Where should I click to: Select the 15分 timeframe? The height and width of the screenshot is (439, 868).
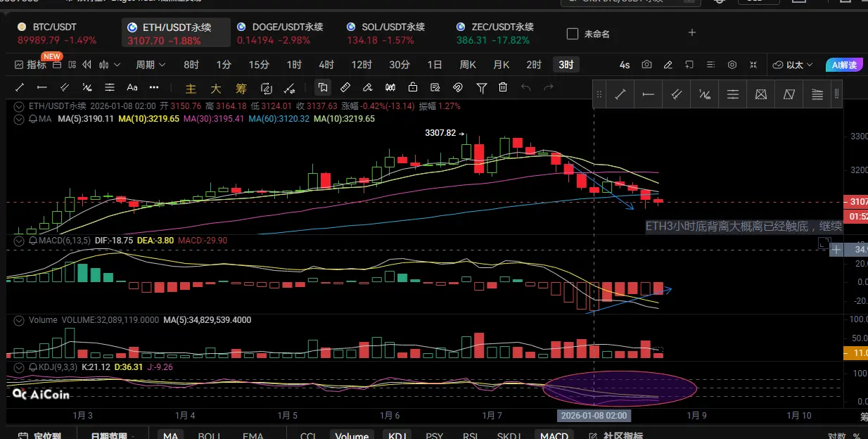(259, 65)
